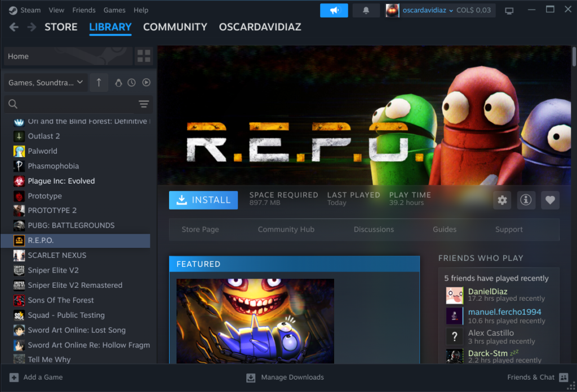Click DanielDiaz friend avatar
Image resolution: width=577 pixels, height=392 pixels.
click(455, 295)
